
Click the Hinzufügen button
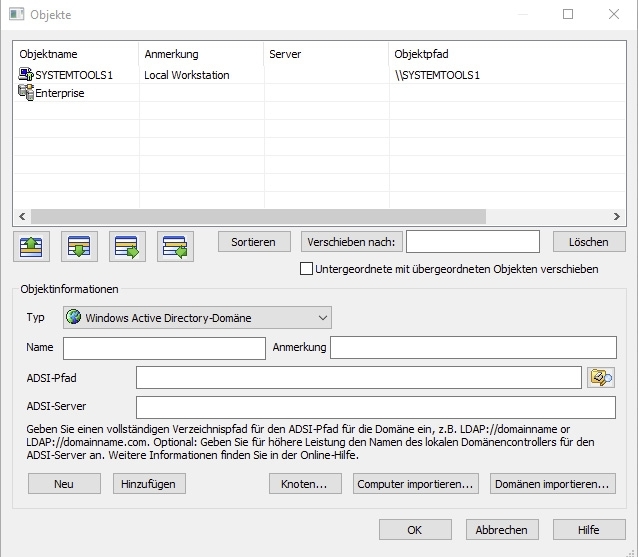point(149,484)
